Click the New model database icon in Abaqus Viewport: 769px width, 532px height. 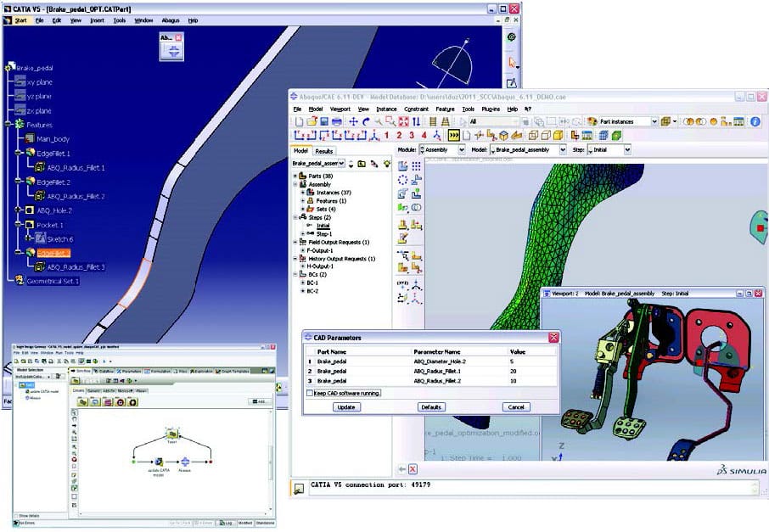[299, 121]
